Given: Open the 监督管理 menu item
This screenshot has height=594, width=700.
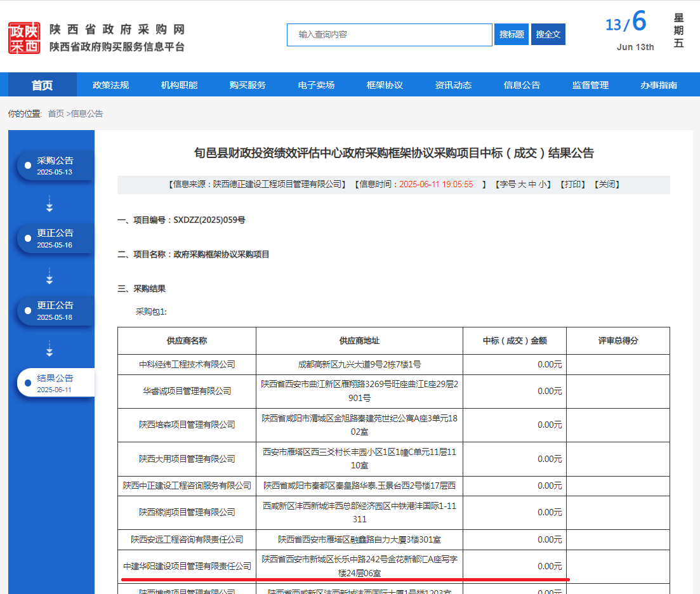Looking at the screenshot, I should point(590,85).
